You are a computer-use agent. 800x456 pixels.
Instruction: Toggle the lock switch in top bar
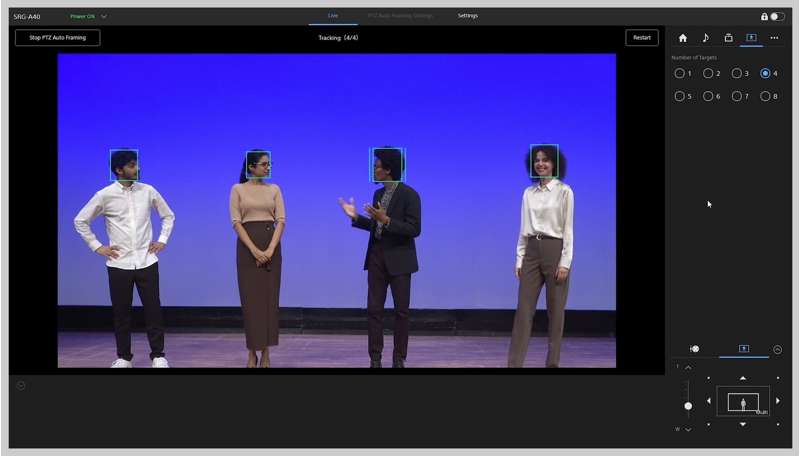point(776,16)
